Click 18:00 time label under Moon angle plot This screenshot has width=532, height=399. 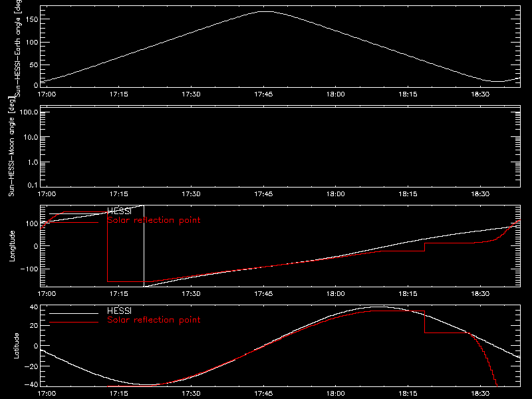coord(336,194)
